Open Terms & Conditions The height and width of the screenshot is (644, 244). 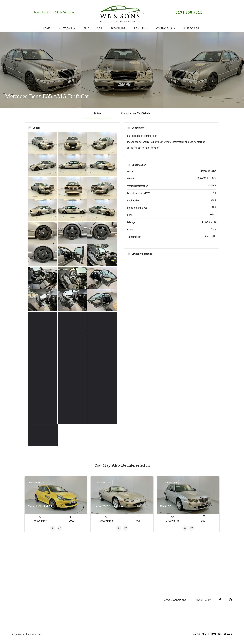point(174,600)
